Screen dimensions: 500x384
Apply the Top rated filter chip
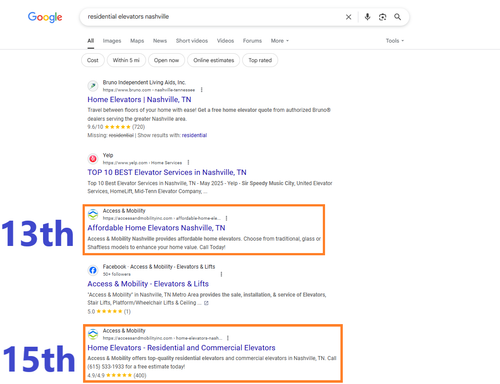tap(260, 60)
